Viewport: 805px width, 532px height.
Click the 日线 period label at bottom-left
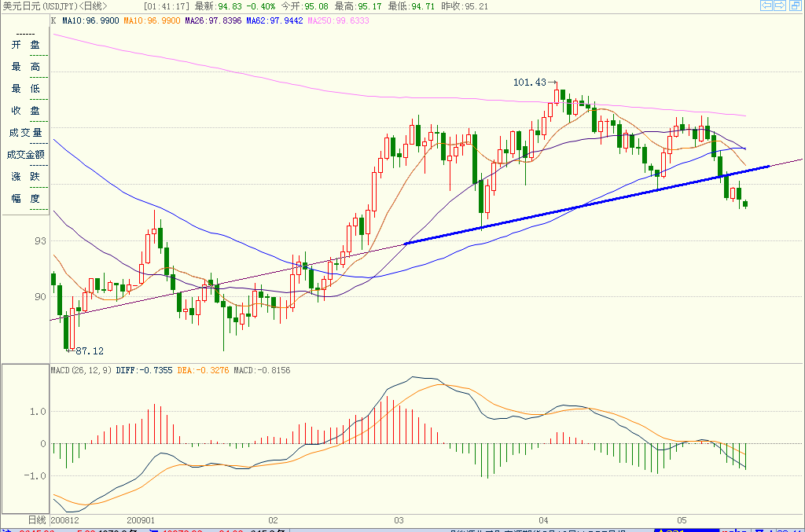tap(37, 520)
